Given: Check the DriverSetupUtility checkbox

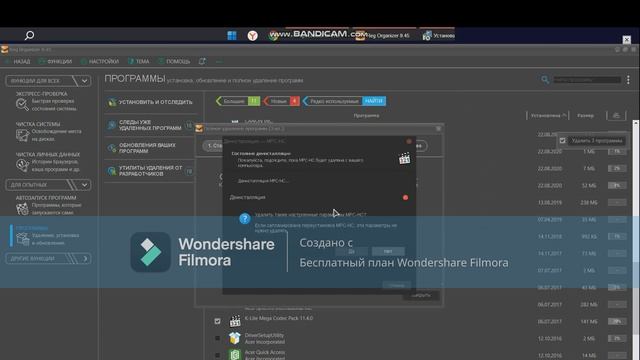Looking at the screenshot, I should (217, 338).
